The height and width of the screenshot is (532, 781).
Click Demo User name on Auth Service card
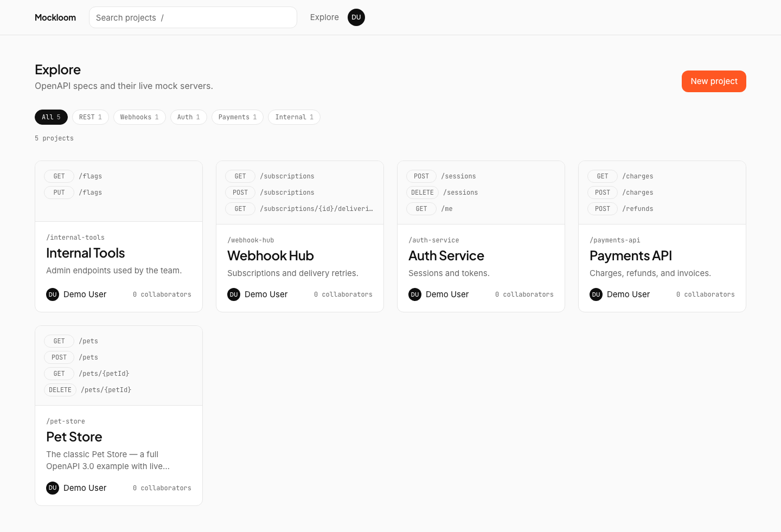pos(447,294)
